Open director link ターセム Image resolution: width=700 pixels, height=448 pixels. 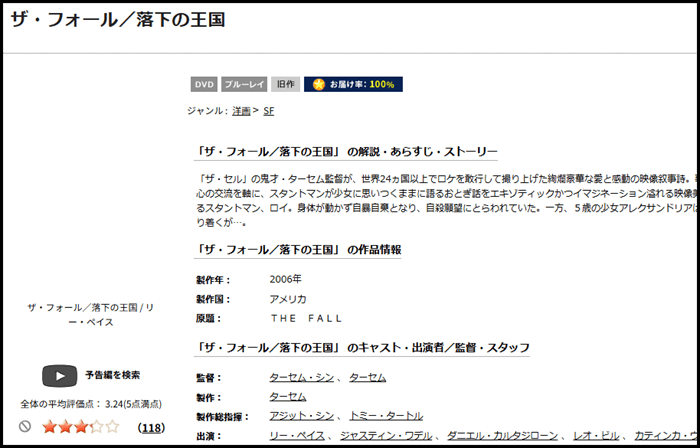tap(367, 377)
